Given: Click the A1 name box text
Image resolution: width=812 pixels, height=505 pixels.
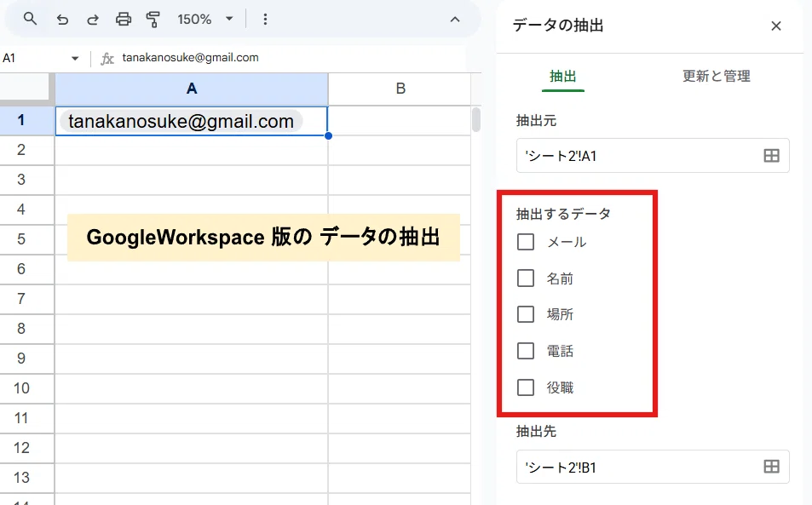Looking at the screenshot, I should click(x=9, y=58).
